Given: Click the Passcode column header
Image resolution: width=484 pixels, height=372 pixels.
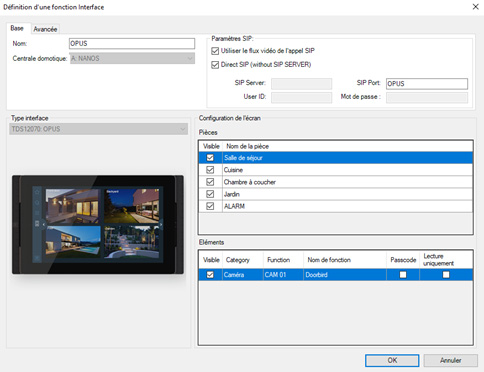Looking at the screenshot, I should [403, 260].
